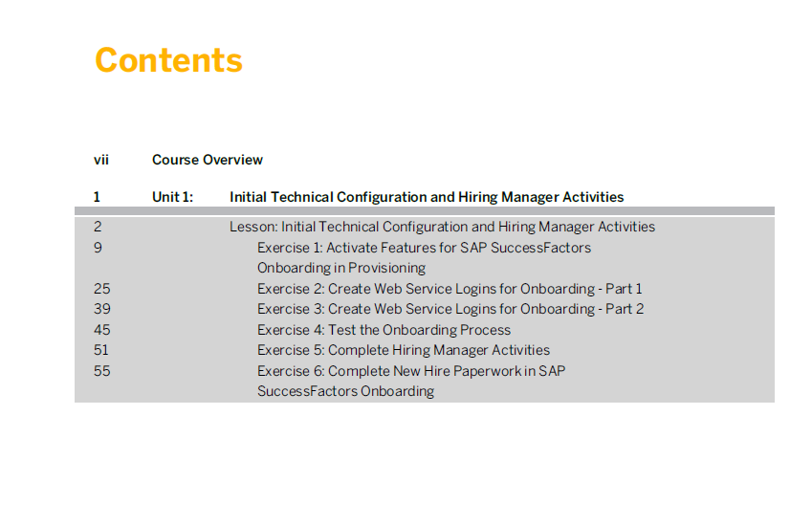This screenshot has height=525, width=812.
Task: Open the Unit 1 heading title
Action: coord(427,197)
